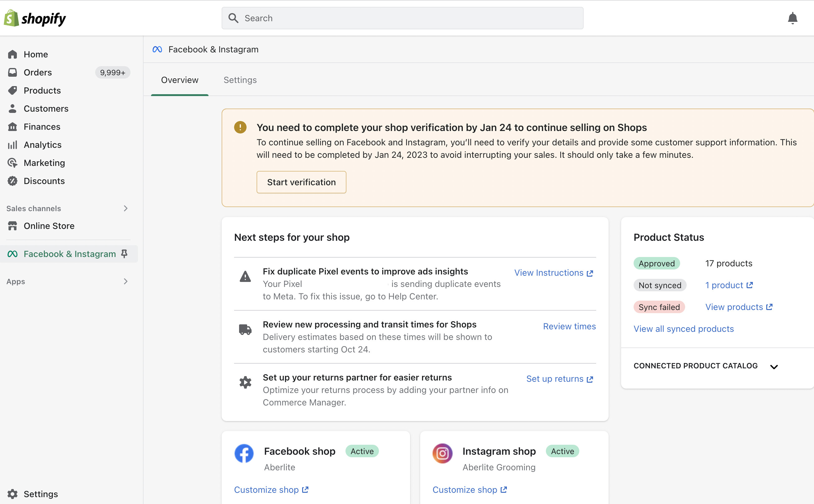Click the Active badge on Instagram shop
Screen dimensions: 814x504
click(x=562, y=451)
